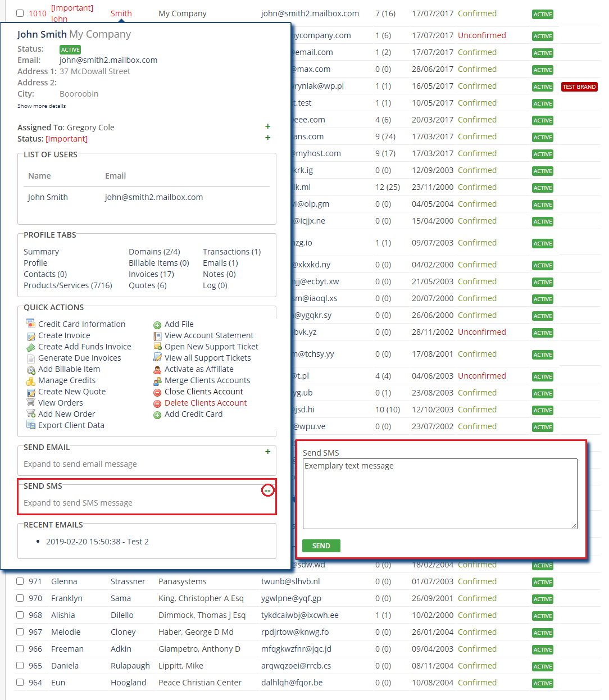Open the Billable Items (0) tab
Image resolution: width=609 pixels, height=700 pixels.
coord(159,263)
